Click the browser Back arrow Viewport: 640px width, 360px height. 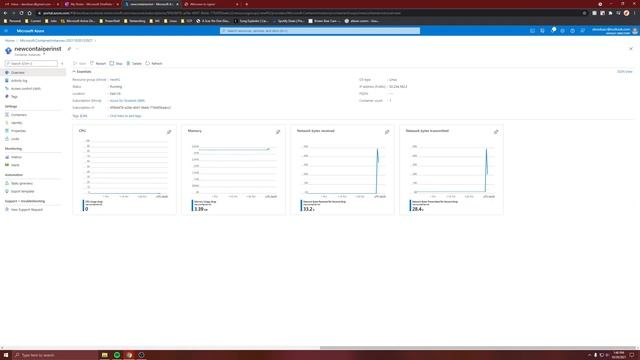5,13
